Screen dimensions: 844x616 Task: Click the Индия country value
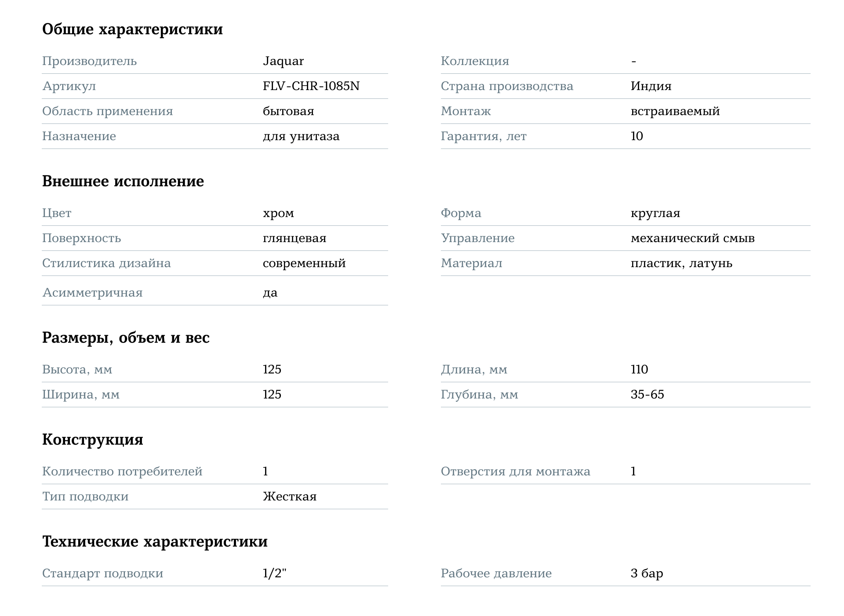[651, 86]
